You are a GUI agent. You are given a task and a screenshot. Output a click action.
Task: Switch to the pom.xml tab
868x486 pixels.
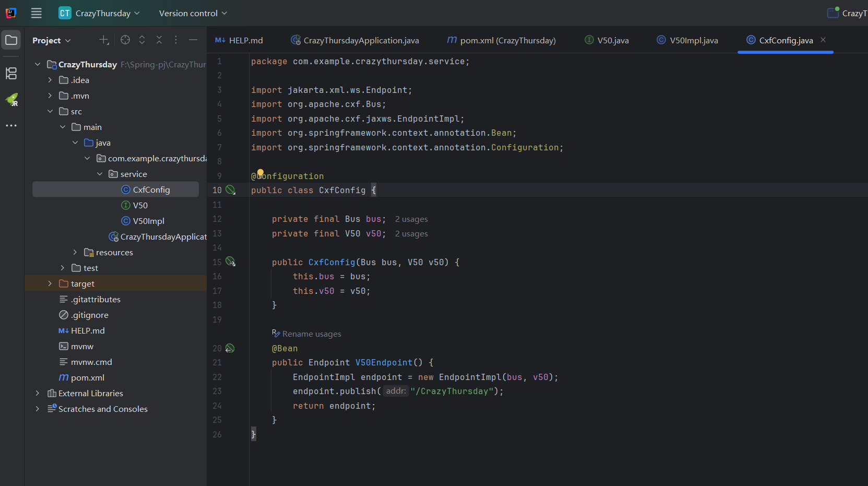point(501,40)
